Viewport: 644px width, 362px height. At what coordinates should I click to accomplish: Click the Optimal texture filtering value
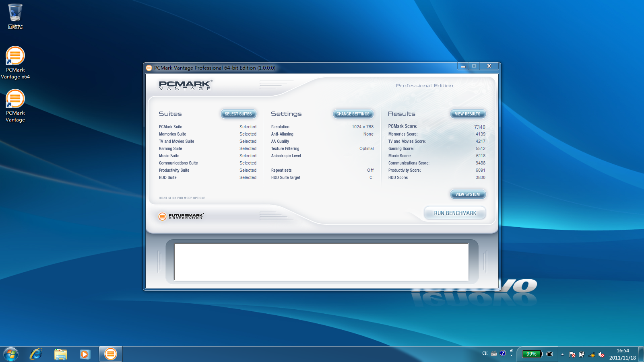(x=367, y=148)
